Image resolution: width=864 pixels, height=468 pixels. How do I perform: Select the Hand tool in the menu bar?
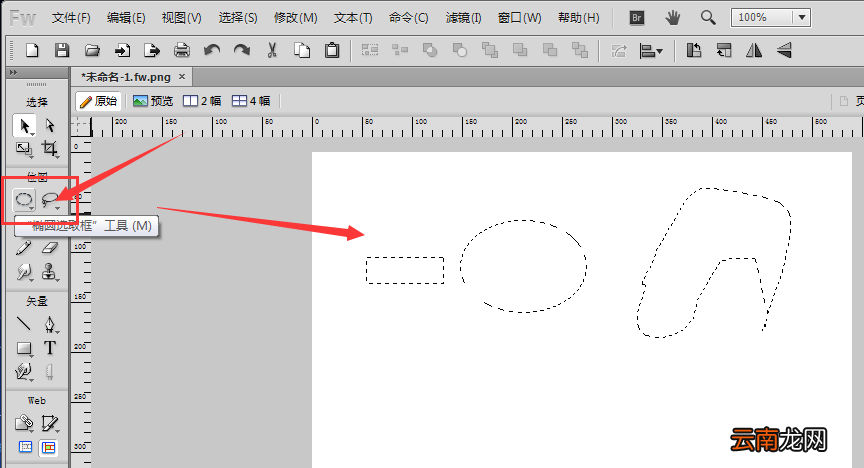coord(672,18)
